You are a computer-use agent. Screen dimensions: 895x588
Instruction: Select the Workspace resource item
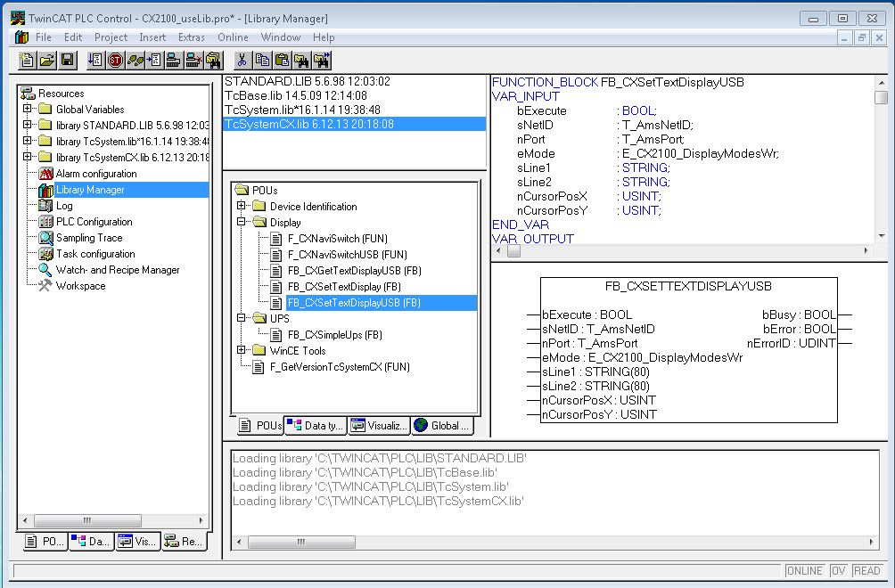(80, 285)
